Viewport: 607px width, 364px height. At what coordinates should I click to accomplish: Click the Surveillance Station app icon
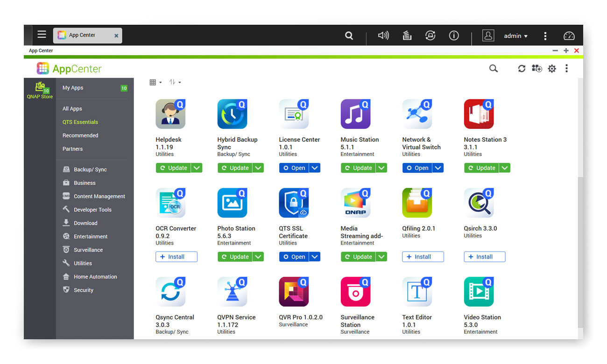tap(355, 292)
